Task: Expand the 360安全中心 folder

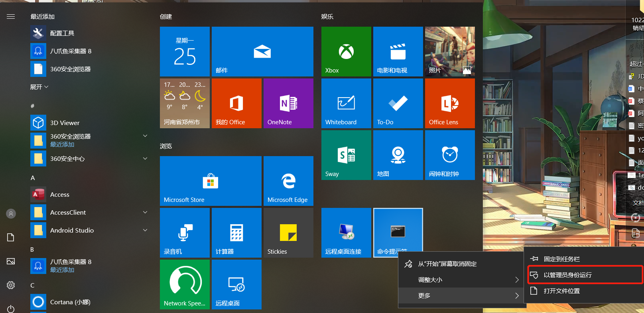Action: (x=145, y=158)
